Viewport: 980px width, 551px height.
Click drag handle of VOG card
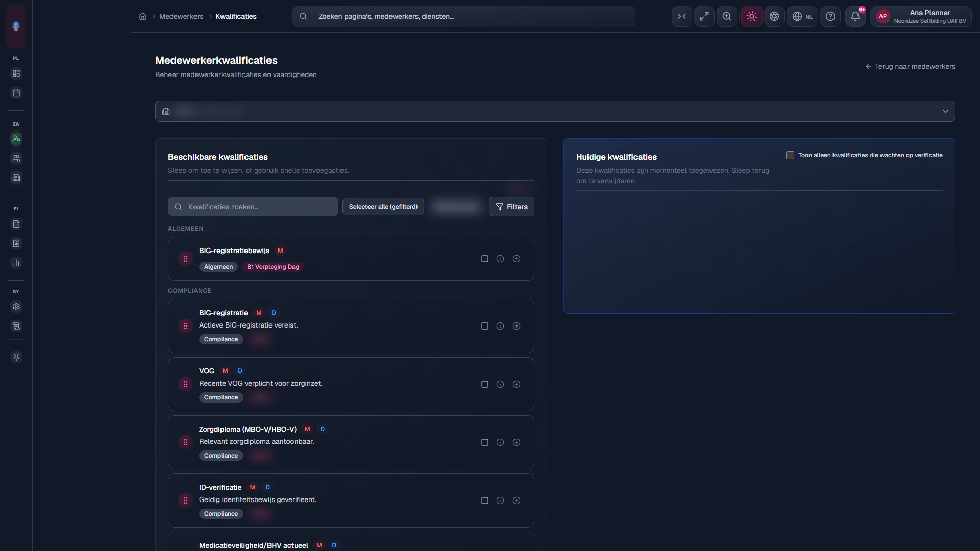coord(186,384)
